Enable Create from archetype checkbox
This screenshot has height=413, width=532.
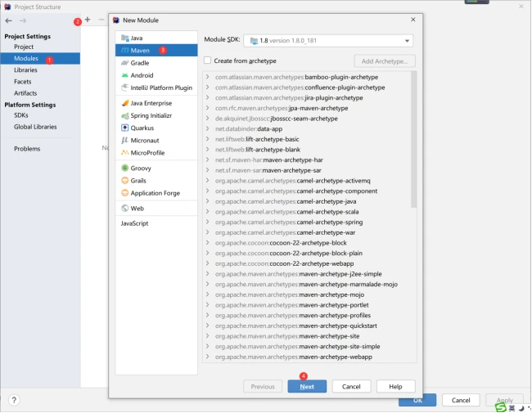207,61
